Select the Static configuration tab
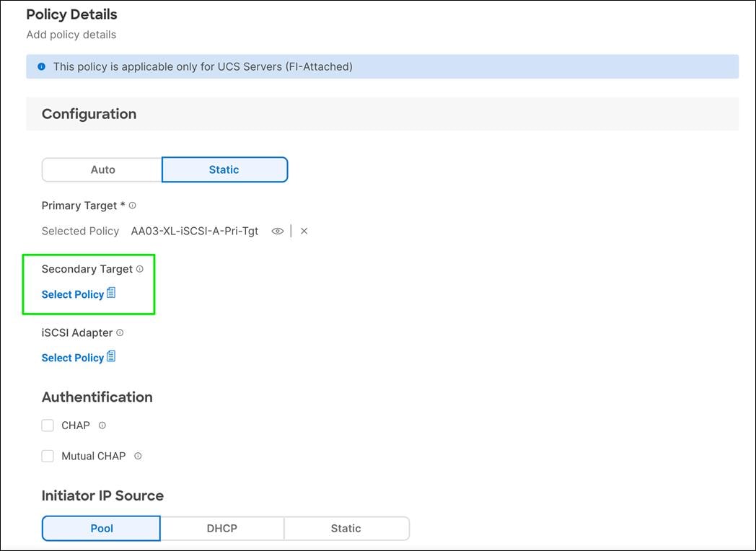The width and height of the screenshot is (756, 551). pos(224,169)
